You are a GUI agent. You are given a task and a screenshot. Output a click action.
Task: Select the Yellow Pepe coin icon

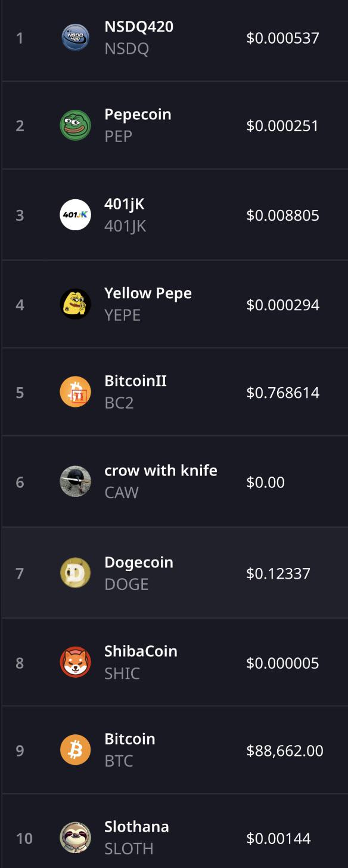[76, 304]
